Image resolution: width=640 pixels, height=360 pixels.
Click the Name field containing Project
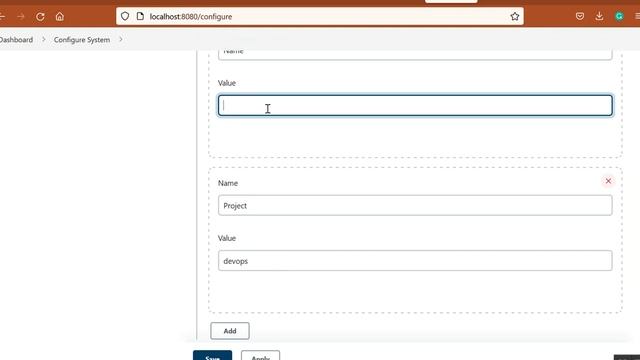[415, 205]
